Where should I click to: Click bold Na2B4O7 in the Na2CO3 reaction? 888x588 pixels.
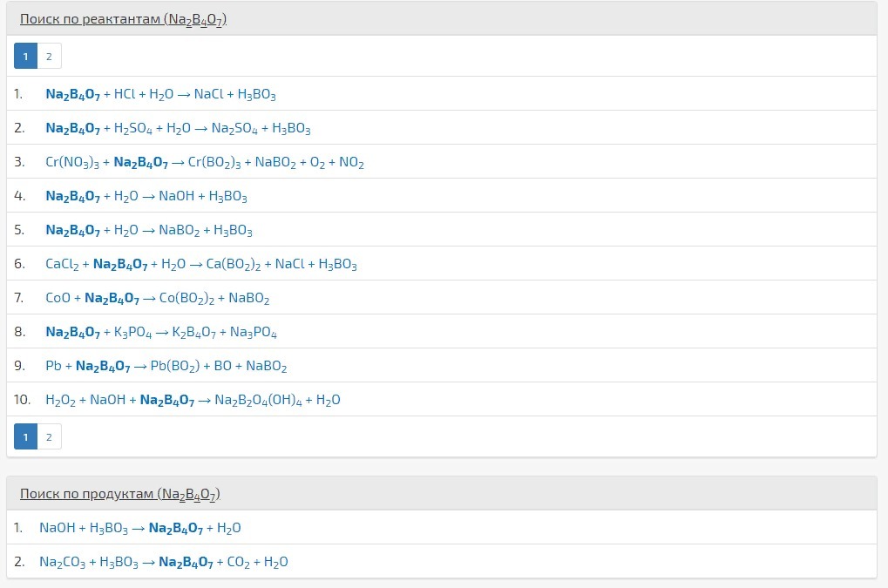pos(186,563)
